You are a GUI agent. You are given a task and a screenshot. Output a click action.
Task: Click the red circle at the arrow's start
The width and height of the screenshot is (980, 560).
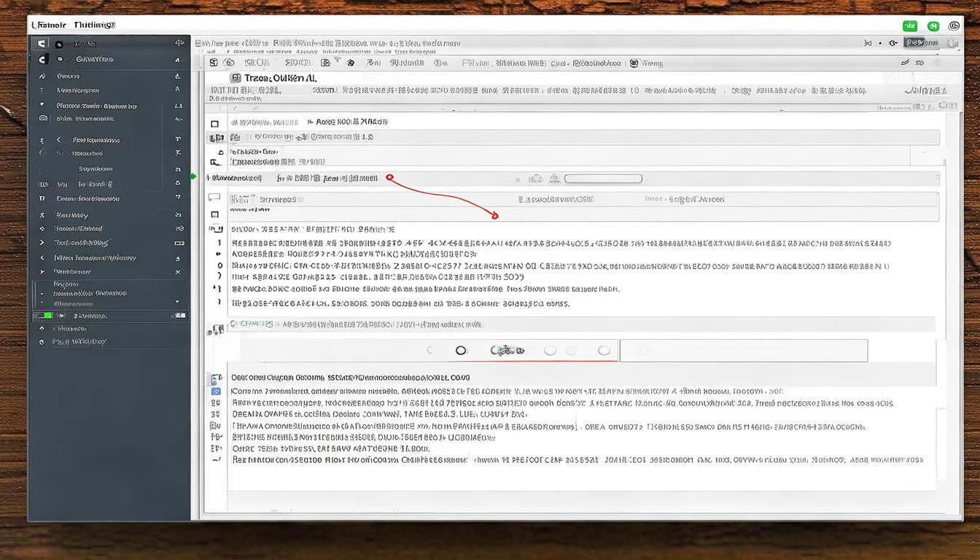[389, 177]
